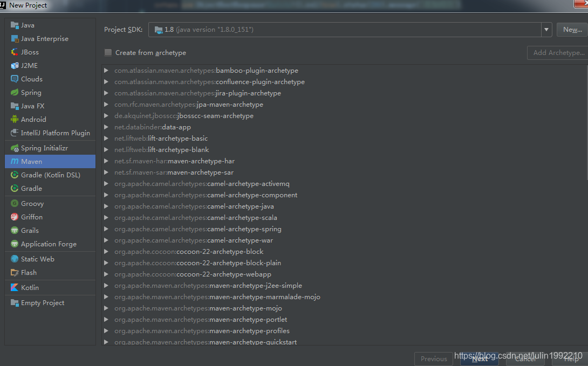Select camel-archetype-activemq row
588x366 pixels.
point(344,184)
